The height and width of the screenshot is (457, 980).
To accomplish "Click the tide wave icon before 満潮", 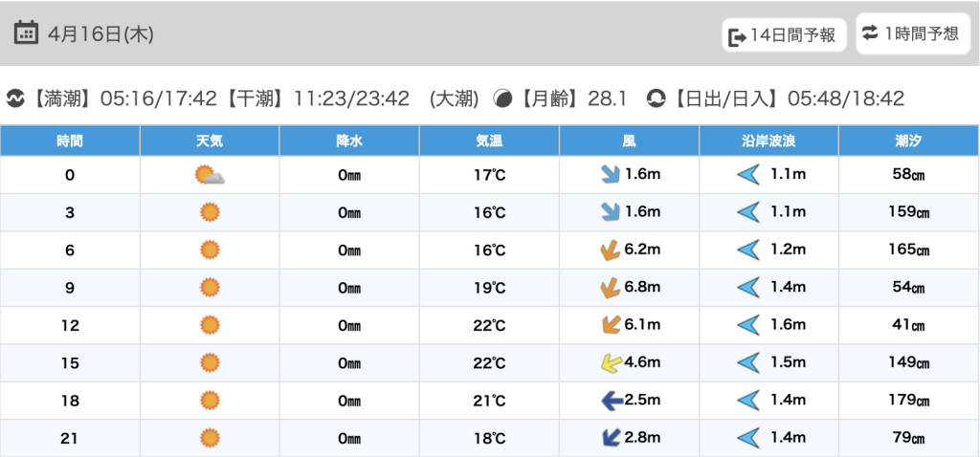I will [15, 98].
